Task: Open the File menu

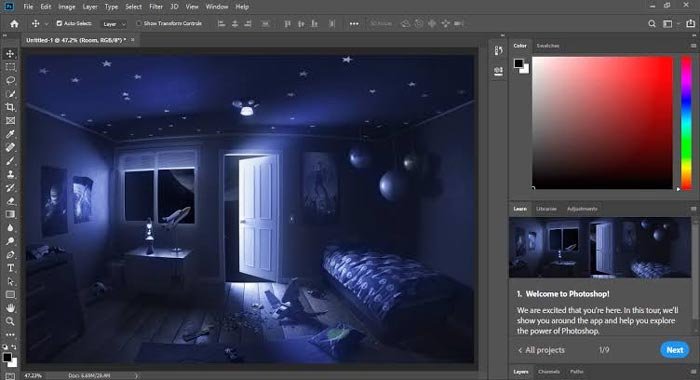Action: [28, 7]
